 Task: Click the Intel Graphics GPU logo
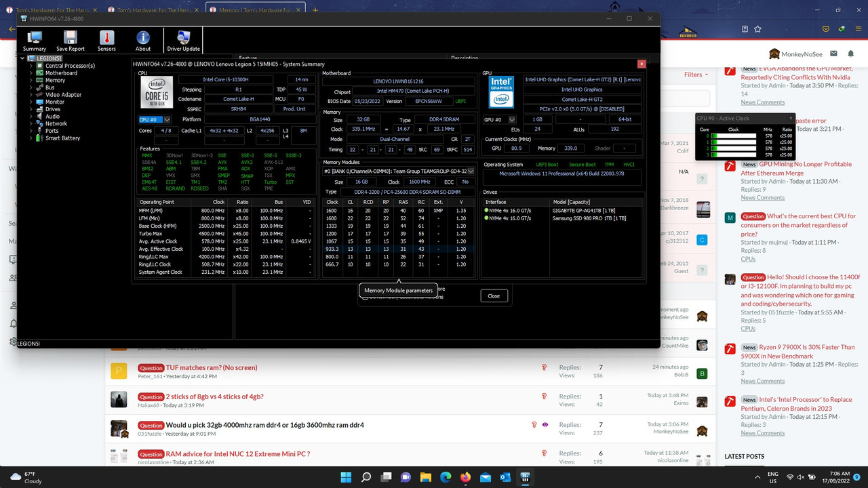coord(502,92)
